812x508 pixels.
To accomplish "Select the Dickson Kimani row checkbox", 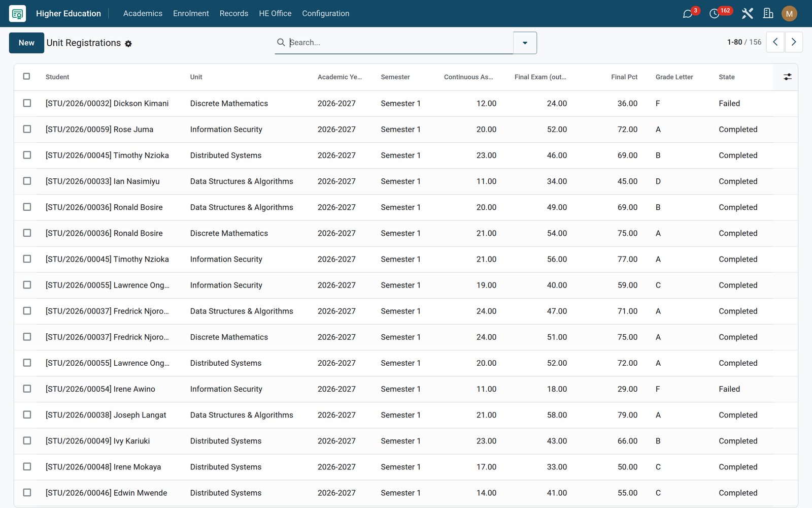I will tap(27, 103).
